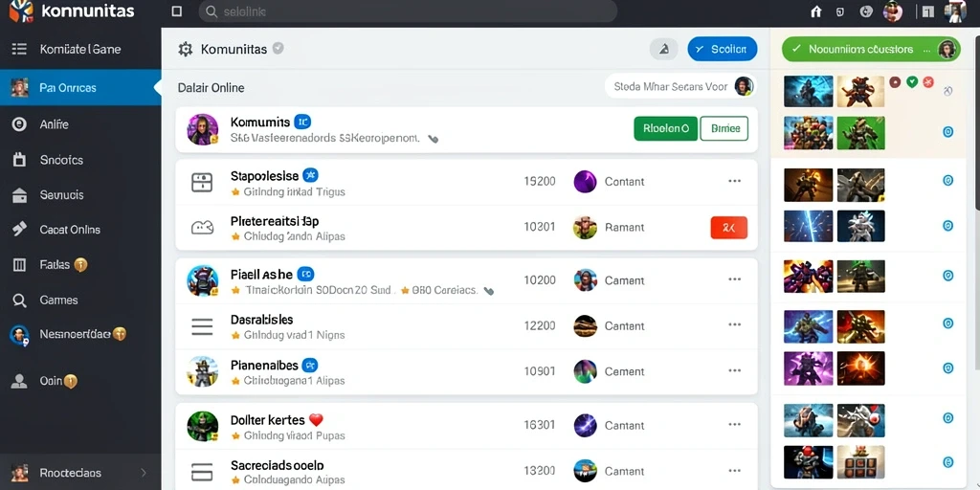Open the first game thumbnail in right panel
Viewport: 980px width, 490px height.
pyautogui.click(x=808, y=91)
